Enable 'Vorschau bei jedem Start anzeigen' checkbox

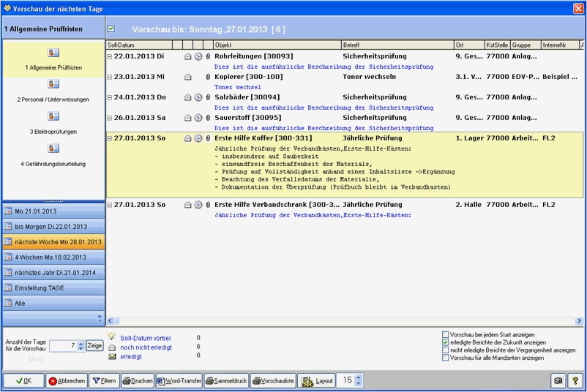point(446,334)
